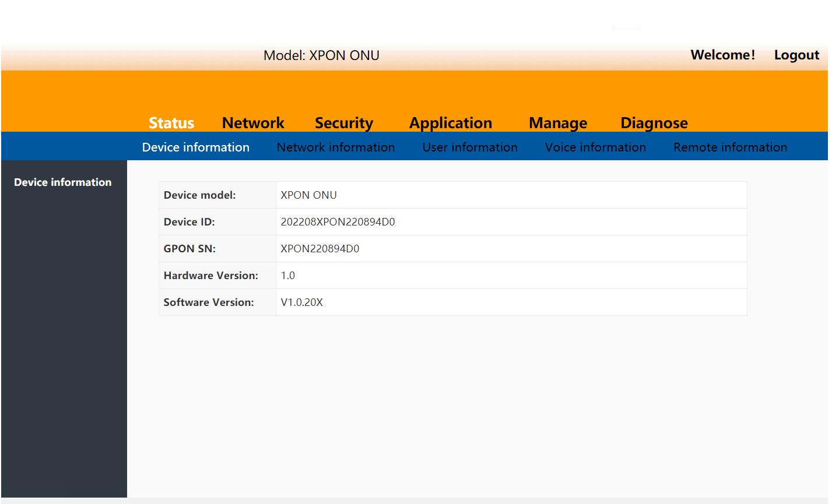Click the Hardware Version value 1.0
This screenshot has height=504, width=832.
click(x=288, y=276)
